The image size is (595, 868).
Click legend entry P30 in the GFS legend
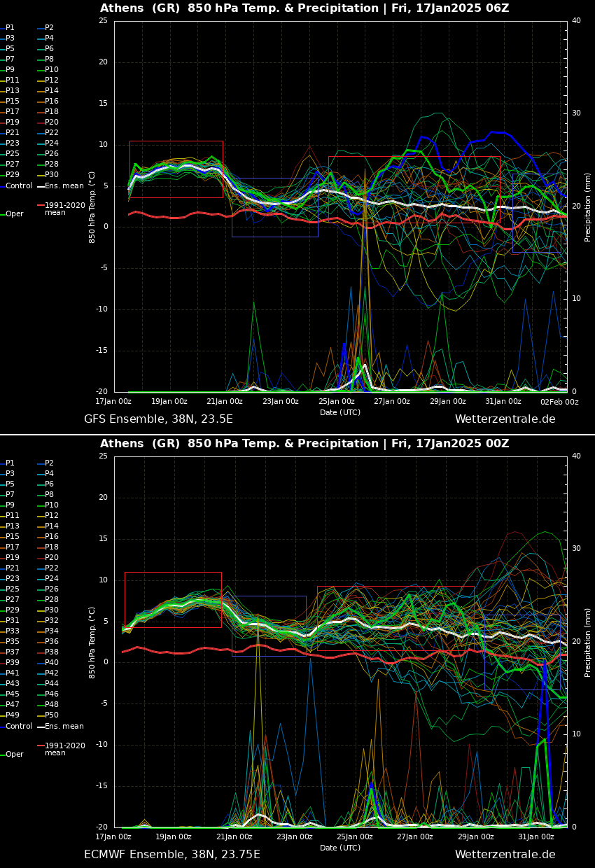pyautogui.click(x=49, y=174)
